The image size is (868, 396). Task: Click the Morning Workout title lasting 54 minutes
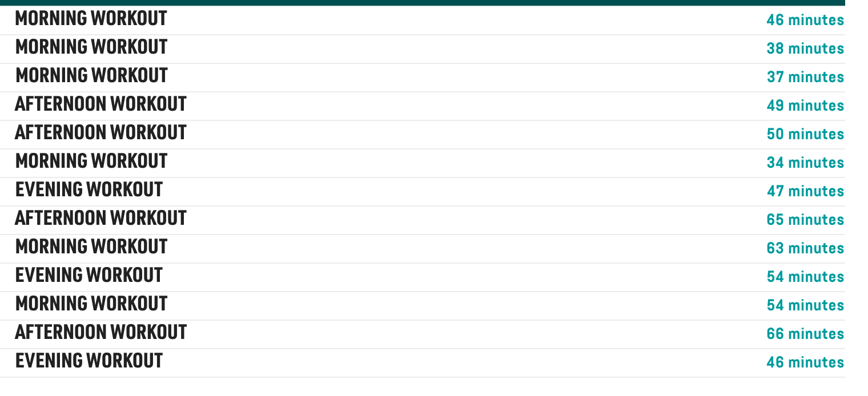tap(91, 304)
